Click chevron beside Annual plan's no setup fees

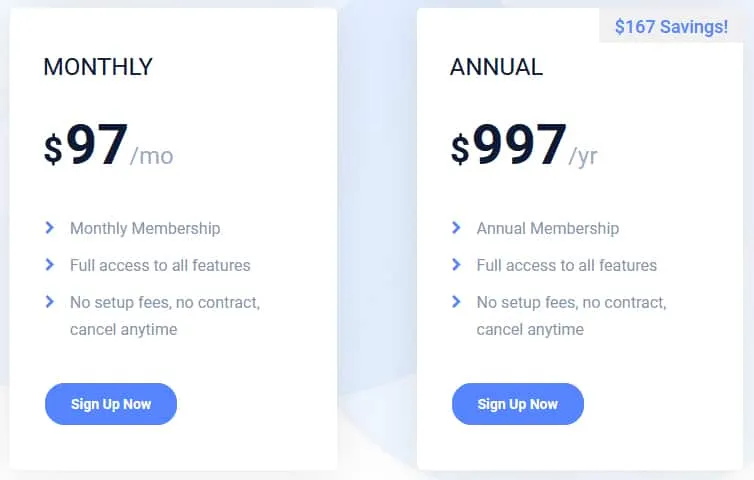456,301
